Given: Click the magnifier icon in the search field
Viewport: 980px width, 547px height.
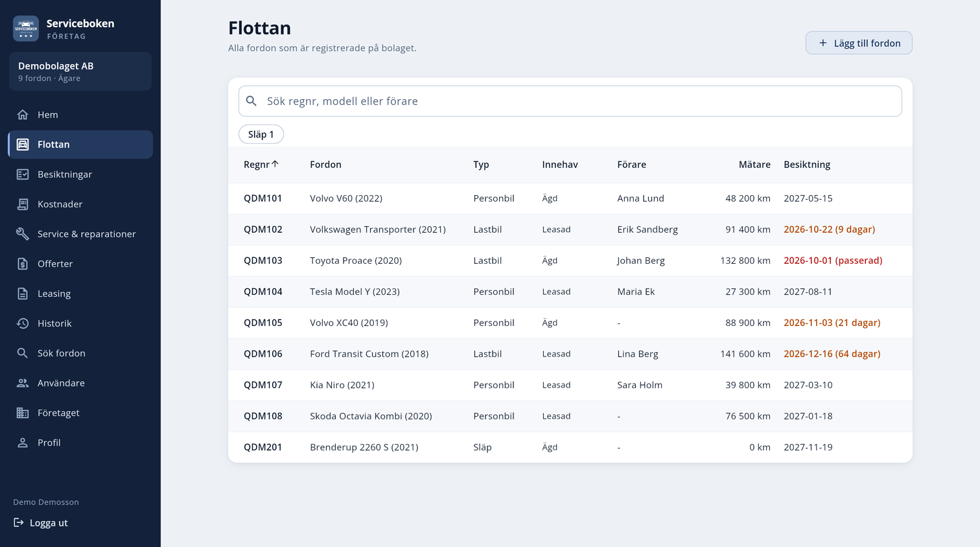Looking at the screenshot, I should 251,101.
